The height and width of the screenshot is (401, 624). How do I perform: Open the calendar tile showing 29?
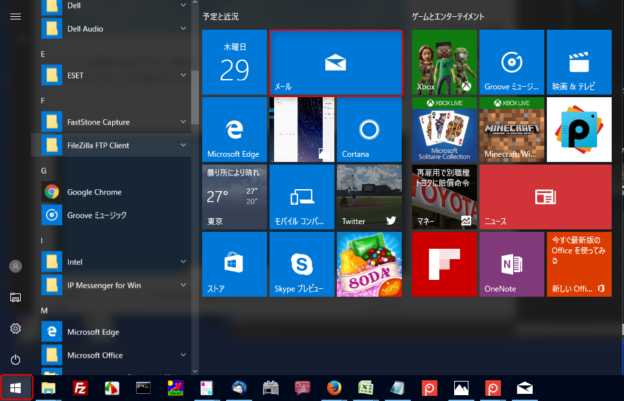point(234,62)
